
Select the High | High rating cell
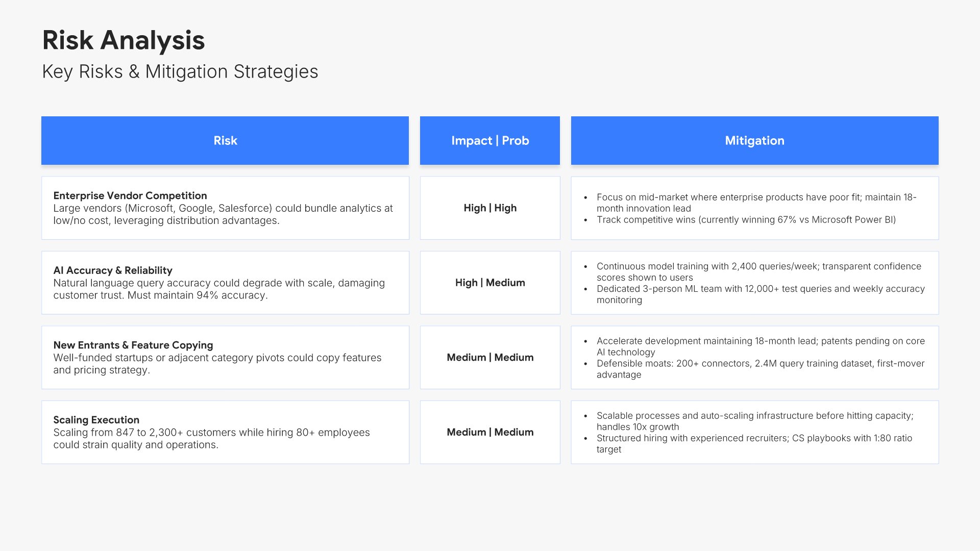tap(489, 208)
